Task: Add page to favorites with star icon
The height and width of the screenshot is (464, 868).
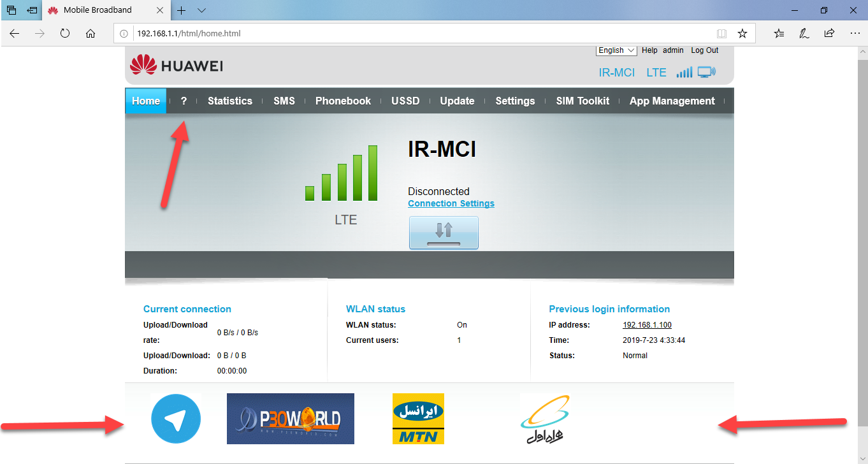Action: coord(742,33)
